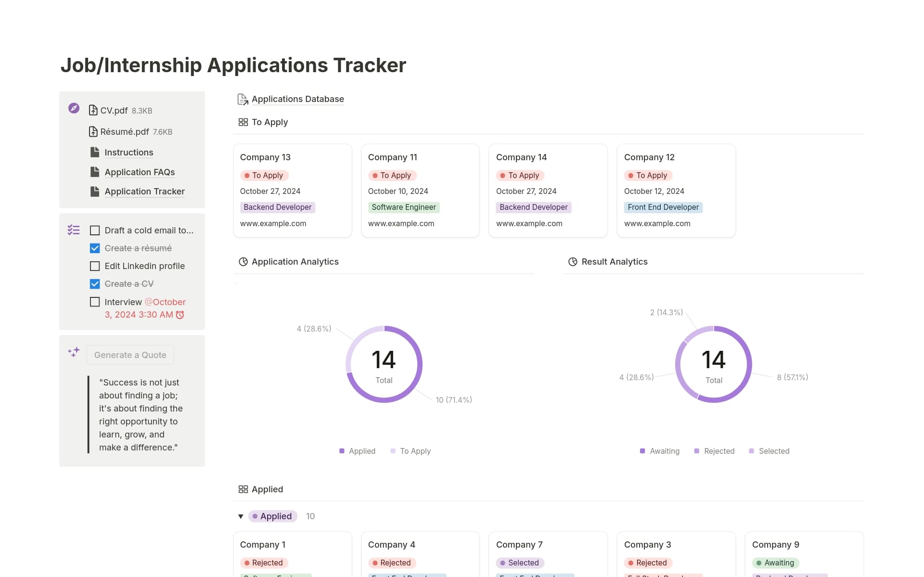
Task: Click the compass icon on the sidebar card
Action: click(x=73, y=108)
